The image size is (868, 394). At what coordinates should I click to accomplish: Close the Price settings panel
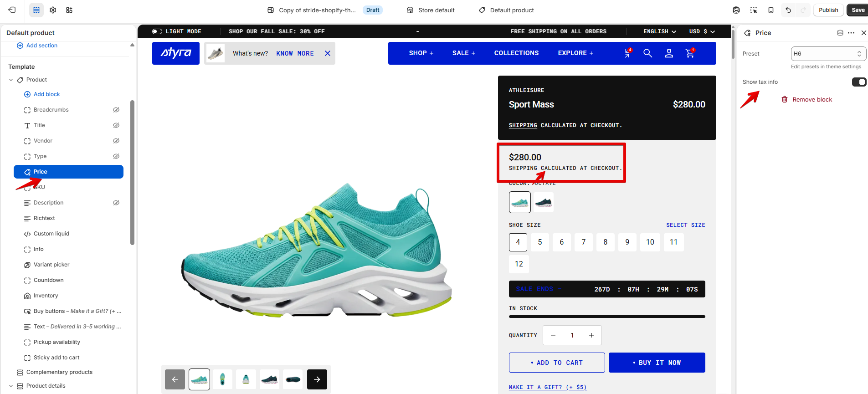(863, 33)
